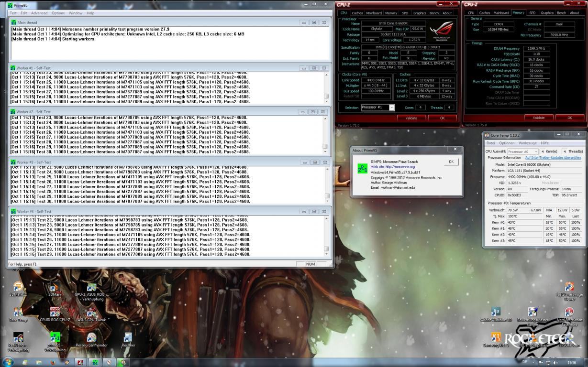Open the Advanced menu in Prime95
Screen dimensions: 588x367
click(39, 13)
